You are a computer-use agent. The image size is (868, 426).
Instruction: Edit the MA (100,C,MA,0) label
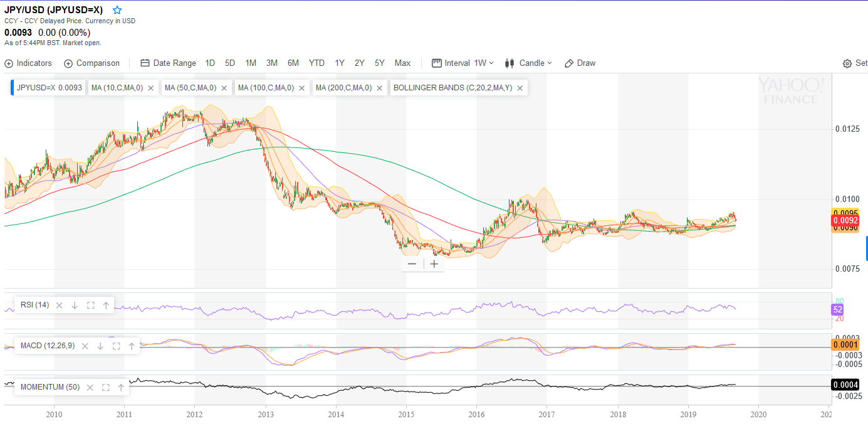coord(266,88)
